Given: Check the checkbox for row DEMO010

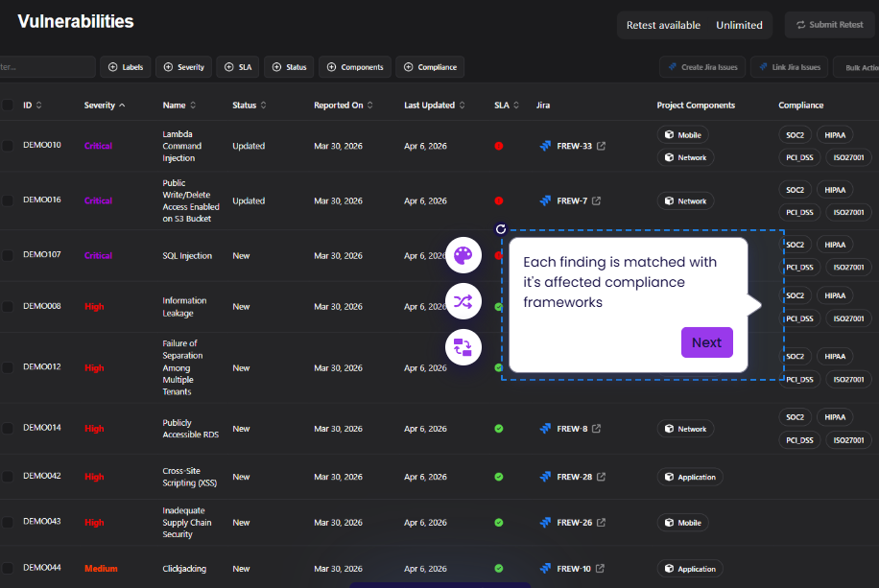Looking at the screenshot, I should [8, 146].
